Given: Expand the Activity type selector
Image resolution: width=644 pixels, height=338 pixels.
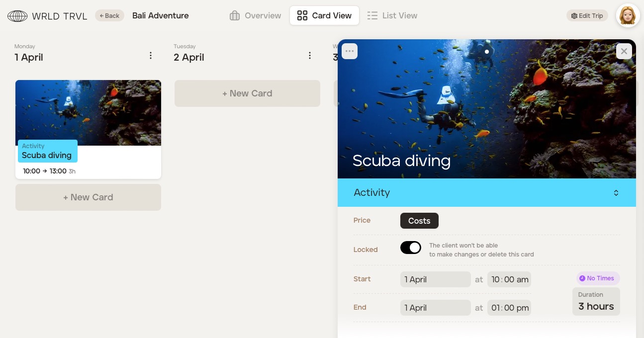Looking at the screenshot, I should pos(487,193).
